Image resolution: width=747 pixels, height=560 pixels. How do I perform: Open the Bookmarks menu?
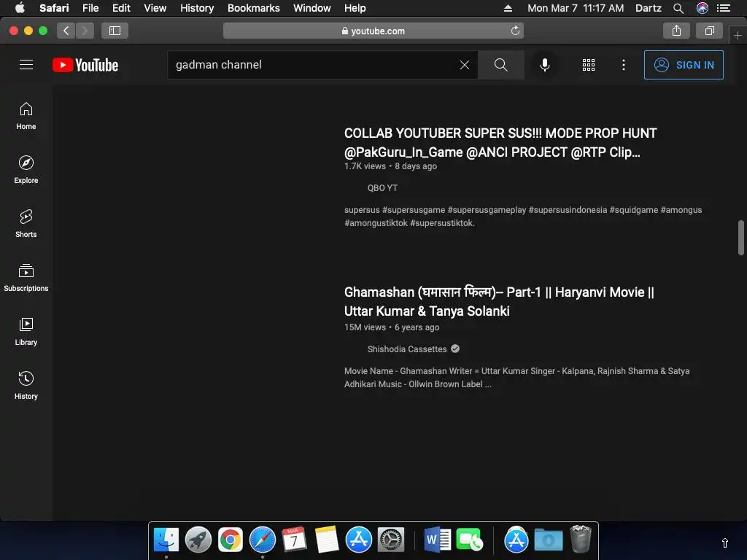click(x=253, y=8)
